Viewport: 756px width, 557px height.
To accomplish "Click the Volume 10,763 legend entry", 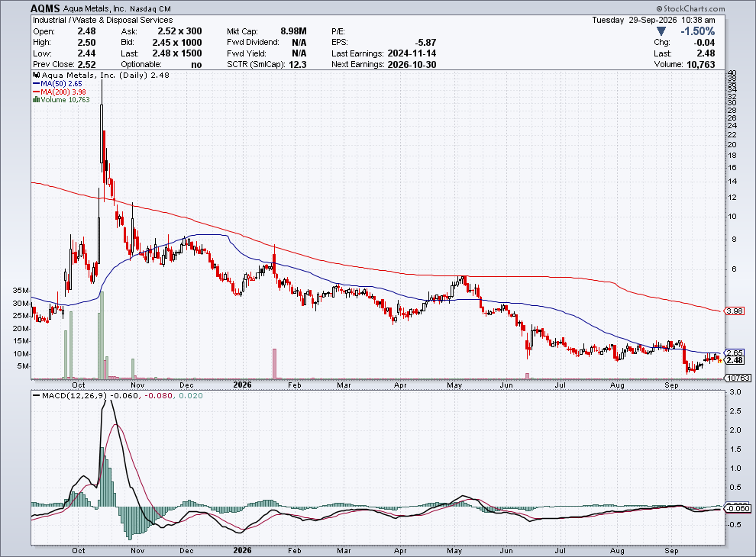I will point(65,100).
